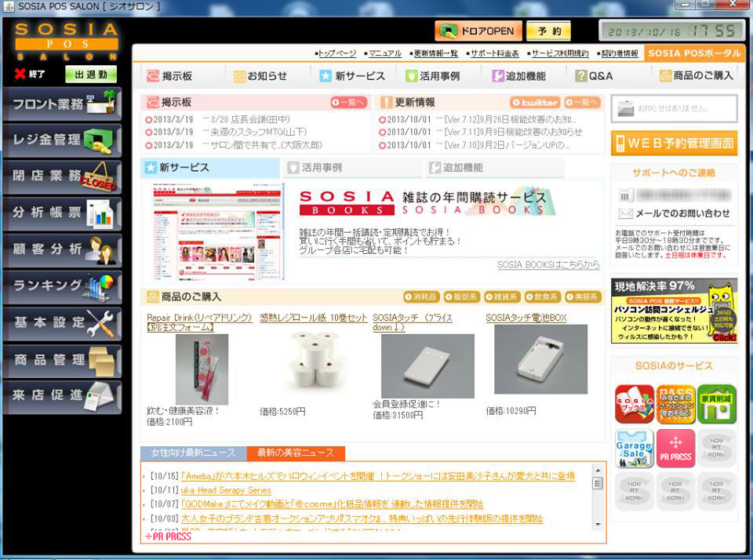Image resolution: width=753 pixels, height=560 pixels.
Task: Open the uka Head Serapy Series news link
Action: 226,490
